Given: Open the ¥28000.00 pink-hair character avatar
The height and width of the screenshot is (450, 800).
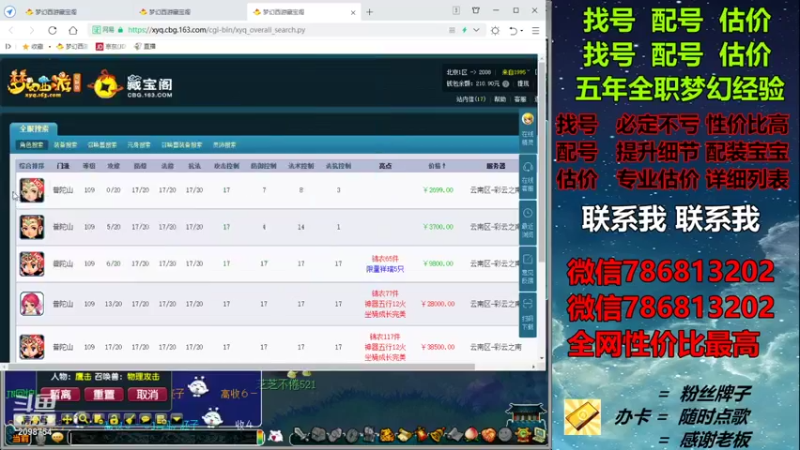Looking at the screenshot, I should [32, 304].
